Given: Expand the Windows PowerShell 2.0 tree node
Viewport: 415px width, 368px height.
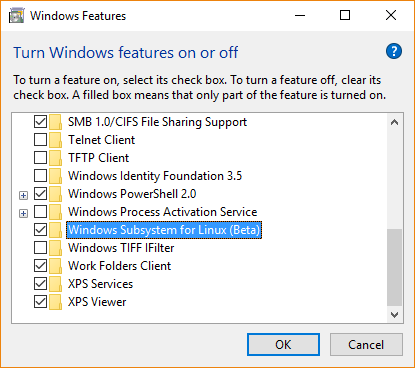Looking at the screenshot, I should [23, 195].
